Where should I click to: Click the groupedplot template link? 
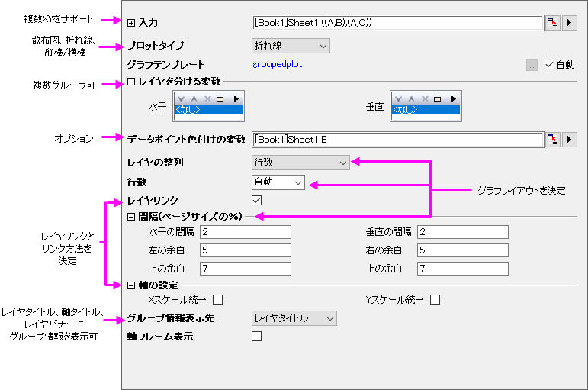pyautogui.click(x=278, y=64)
